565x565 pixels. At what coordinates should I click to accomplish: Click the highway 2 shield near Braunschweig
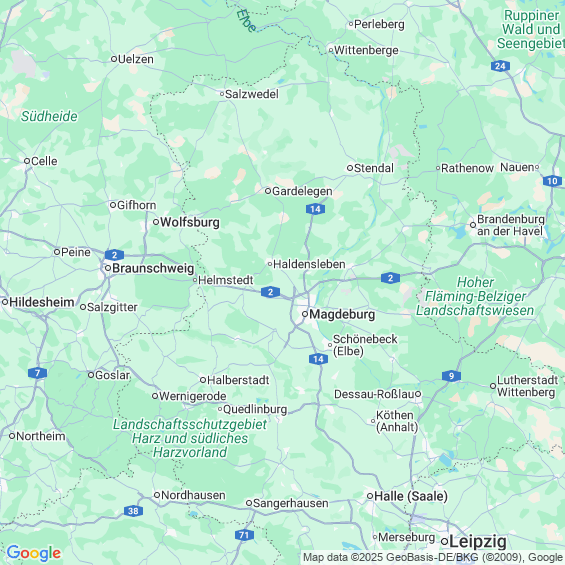(114, 255)
